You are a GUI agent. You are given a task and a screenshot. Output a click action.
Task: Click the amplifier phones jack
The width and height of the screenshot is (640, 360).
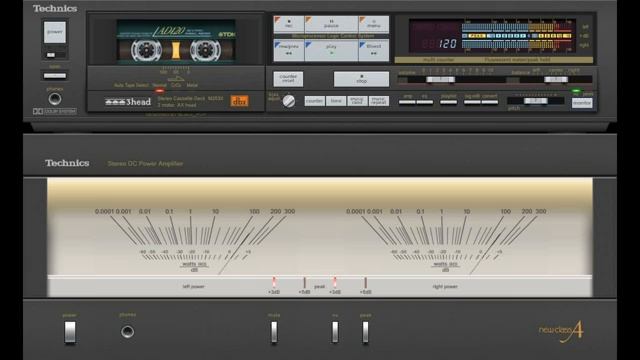127,331
